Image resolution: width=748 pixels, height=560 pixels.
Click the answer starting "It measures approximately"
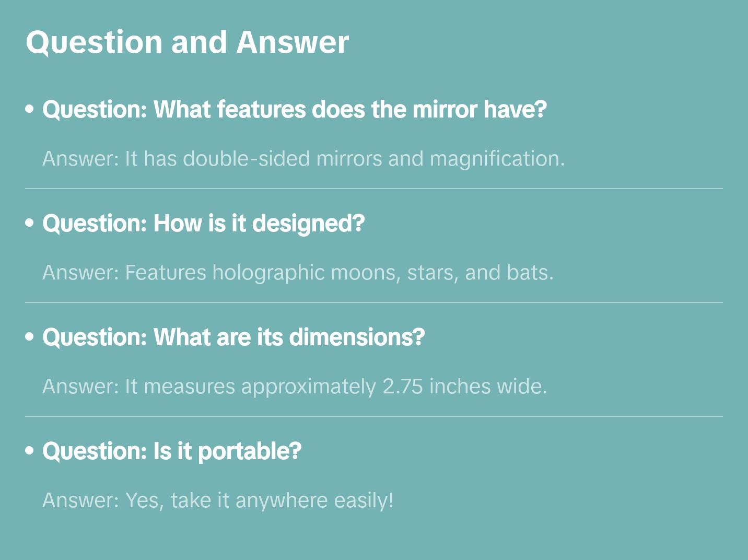tap(295, 387)
